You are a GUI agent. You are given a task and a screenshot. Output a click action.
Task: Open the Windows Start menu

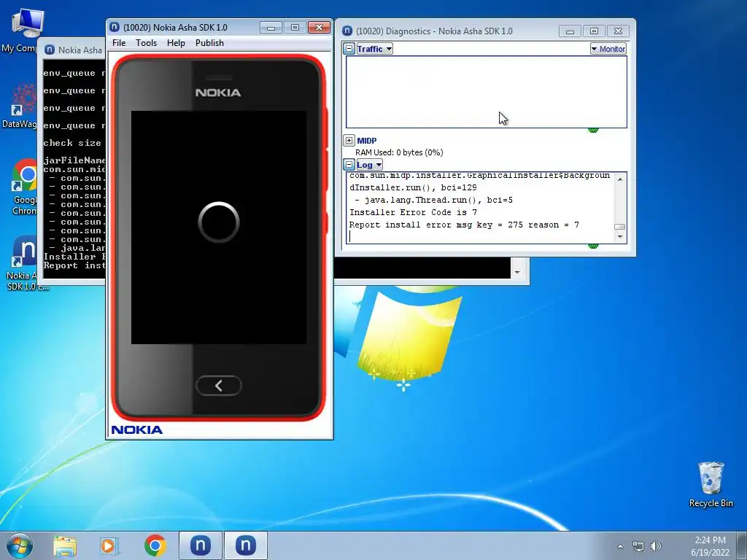tap(20, 545)
